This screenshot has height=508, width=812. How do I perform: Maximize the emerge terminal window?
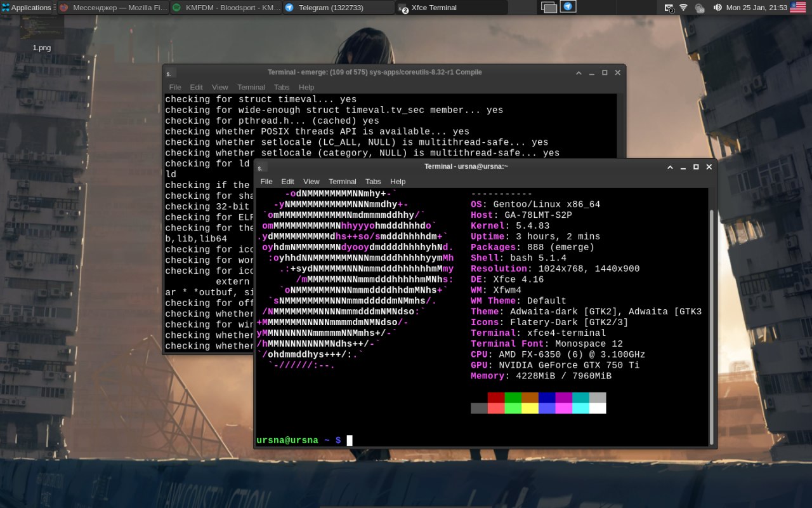pyautogui.click(x=605, y=72)
